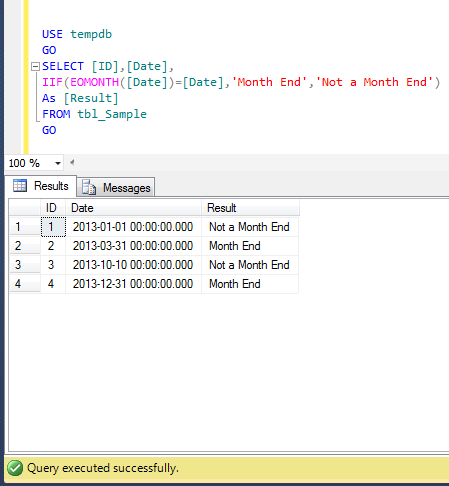The image size is (449, 486).
Task: Select row header 3
Action: 25,265
